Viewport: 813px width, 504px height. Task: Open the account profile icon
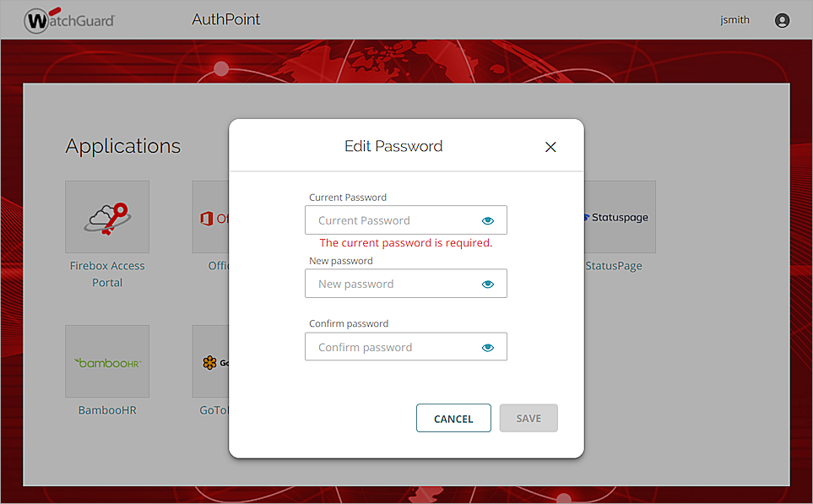[782, 19]
